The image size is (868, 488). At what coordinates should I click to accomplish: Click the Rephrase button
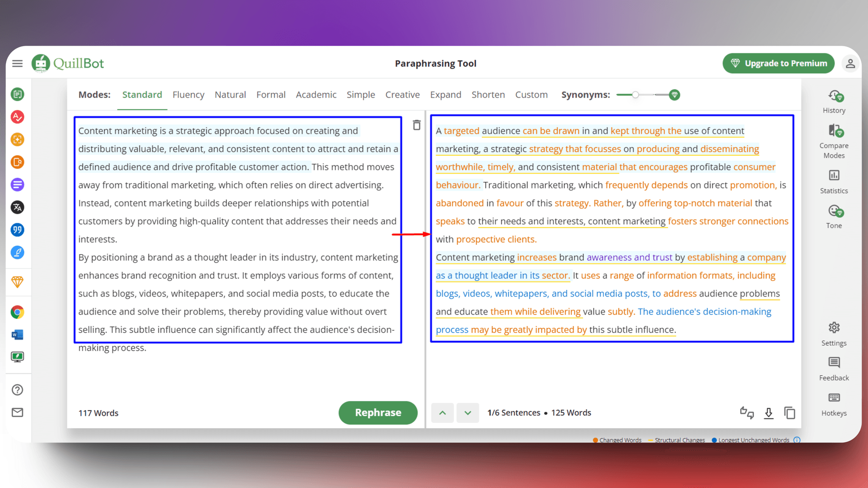tap(378, 413)
